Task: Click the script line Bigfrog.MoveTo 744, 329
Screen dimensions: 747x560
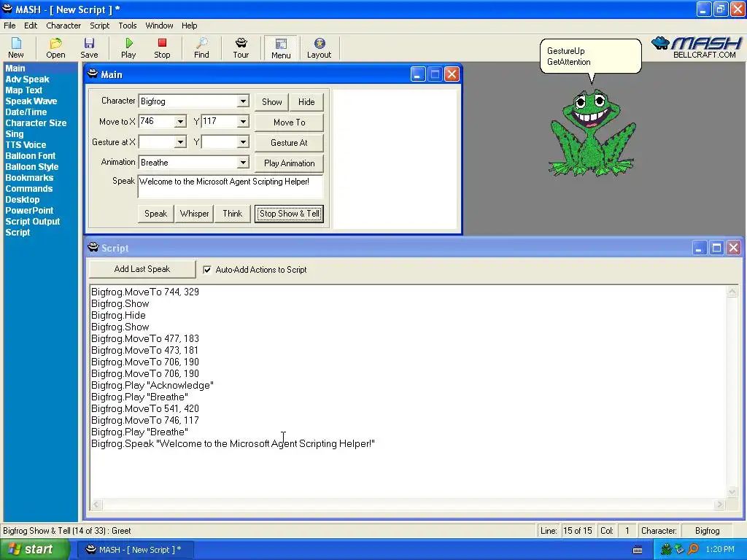Action: [x=145, y=292]
